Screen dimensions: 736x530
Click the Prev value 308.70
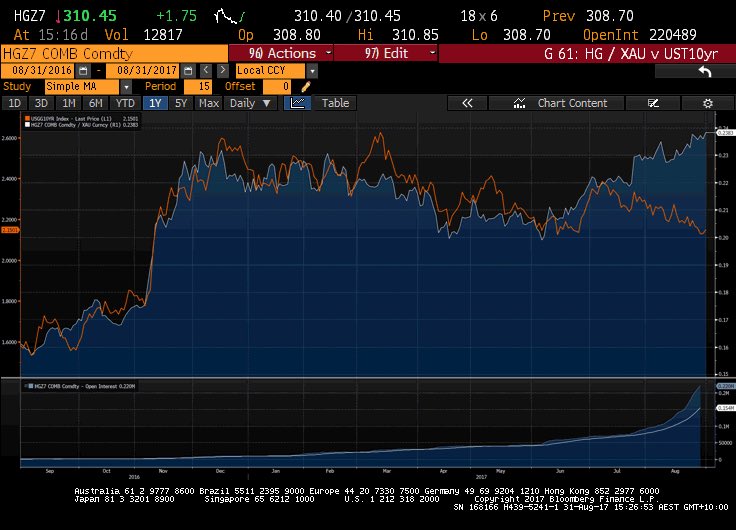[610, 16]
